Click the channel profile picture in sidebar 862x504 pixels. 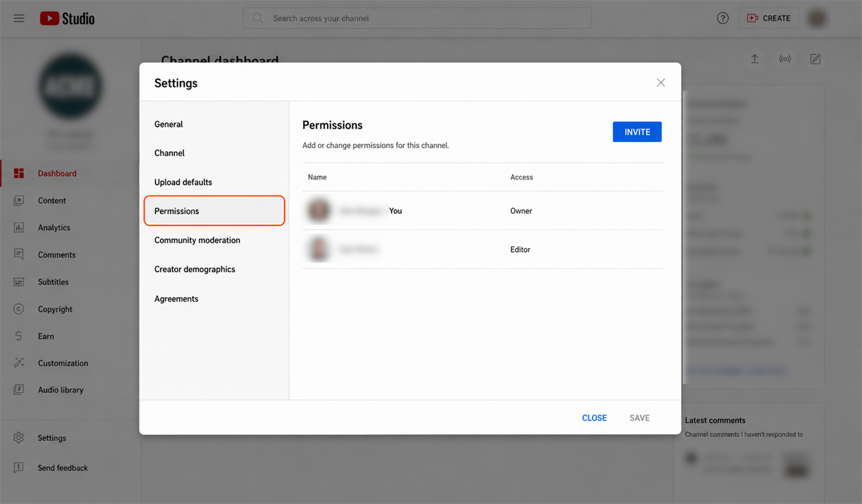pyautogui.click(x=70, y=86)
